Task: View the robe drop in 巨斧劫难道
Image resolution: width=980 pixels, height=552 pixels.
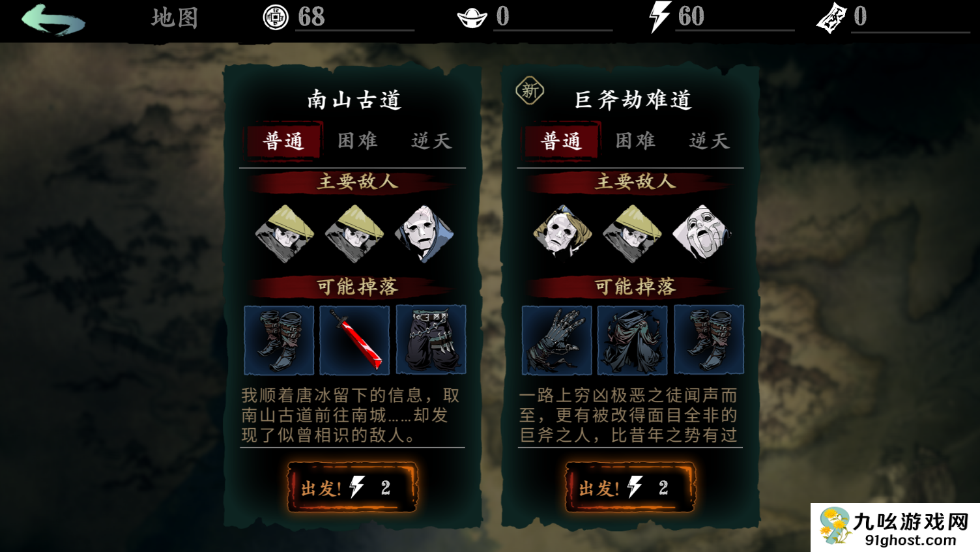Action: pyautogui.click(x=632, y=340)
